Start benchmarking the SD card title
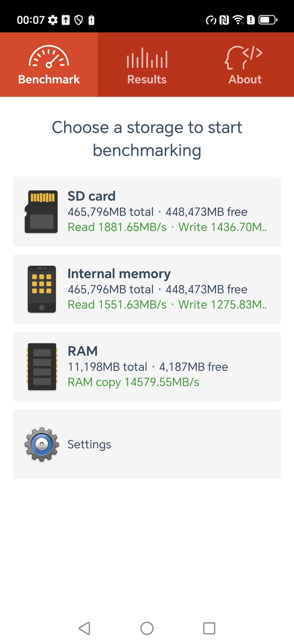This screenshot has width=294, height=644. (91, 196)
